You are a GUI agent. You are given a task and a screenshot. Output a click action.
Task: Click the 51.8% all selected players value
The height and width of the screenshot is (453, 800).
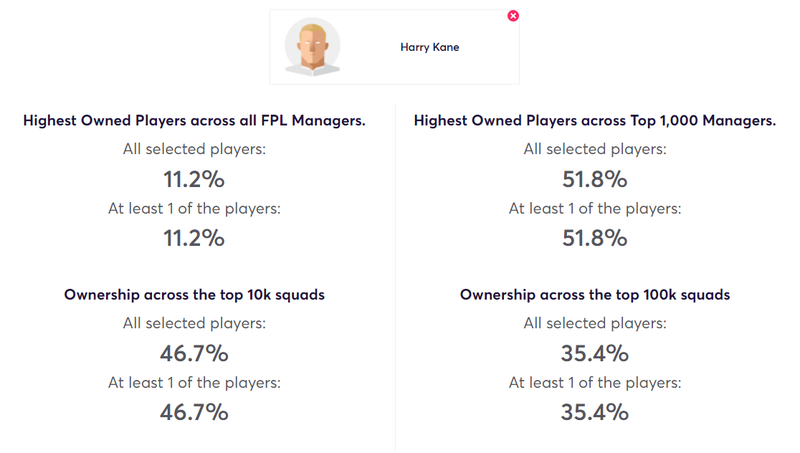[x=595, y=179]
